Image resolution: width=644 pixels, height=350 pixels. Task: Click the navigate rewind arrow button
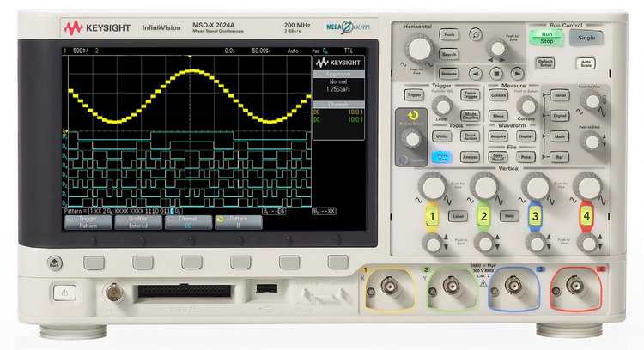coord(476,74)
